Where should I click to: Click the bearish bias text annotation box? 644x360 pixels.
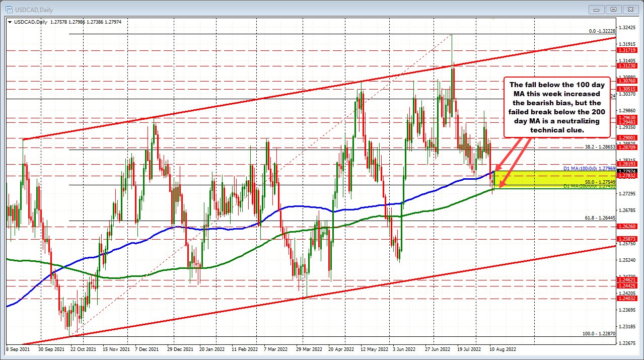[x=557, y=107]
